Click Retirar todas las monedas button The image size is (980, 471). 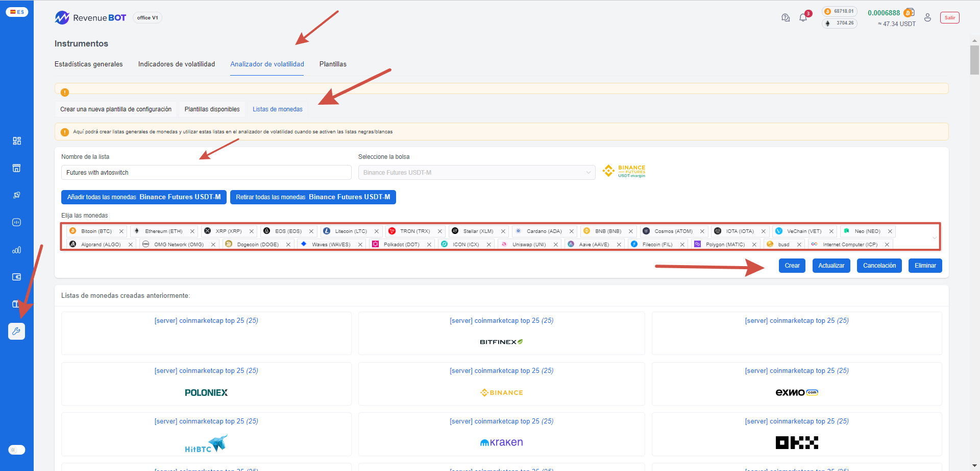[313, 197]
